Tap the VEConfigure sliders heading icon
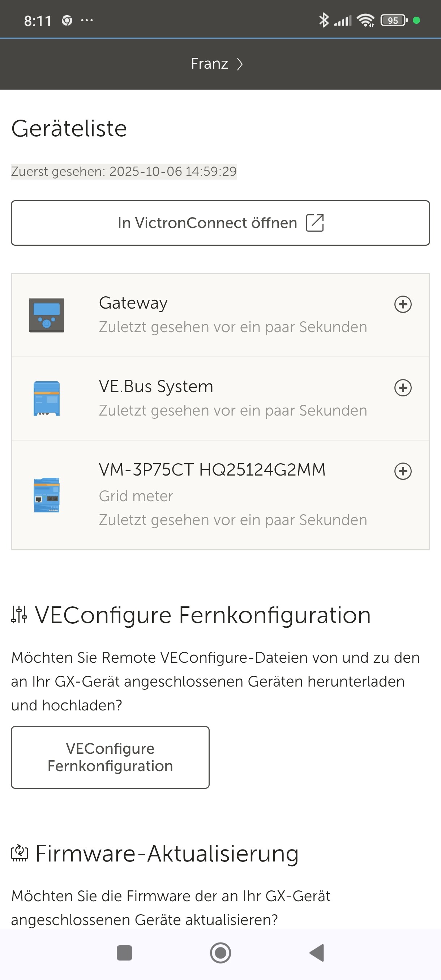This screenshot has height=980, width=441. 19,614
